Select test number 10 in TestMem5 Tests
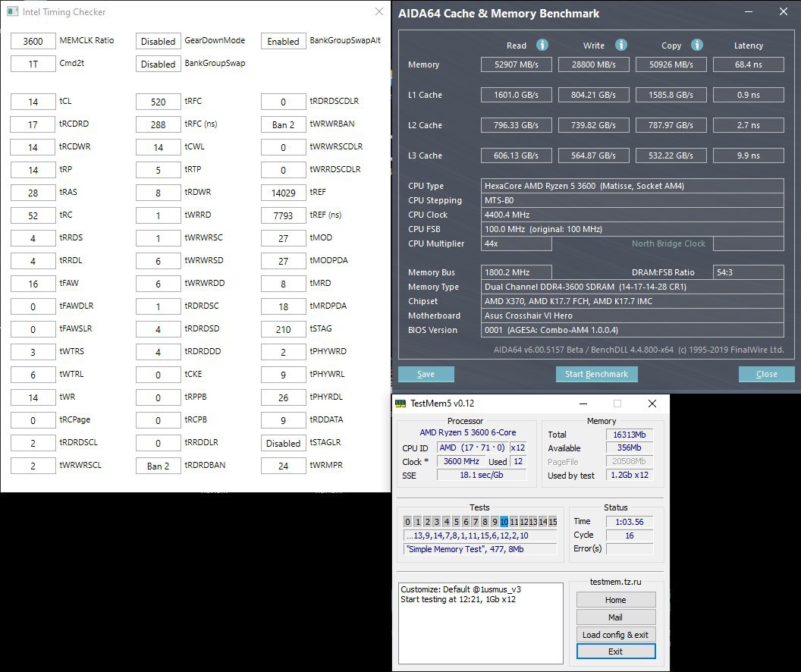 point(504,521)
